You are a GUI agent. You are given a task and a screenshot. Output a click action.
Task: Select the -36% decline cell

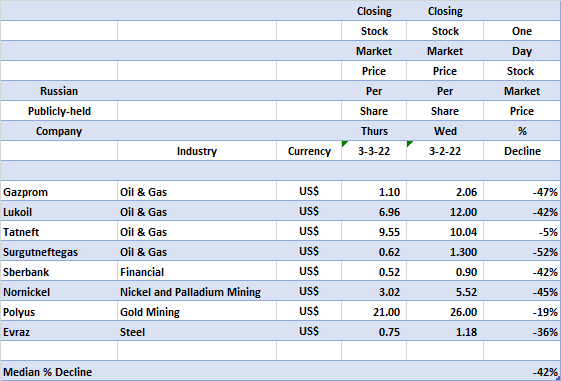point(522,332)
